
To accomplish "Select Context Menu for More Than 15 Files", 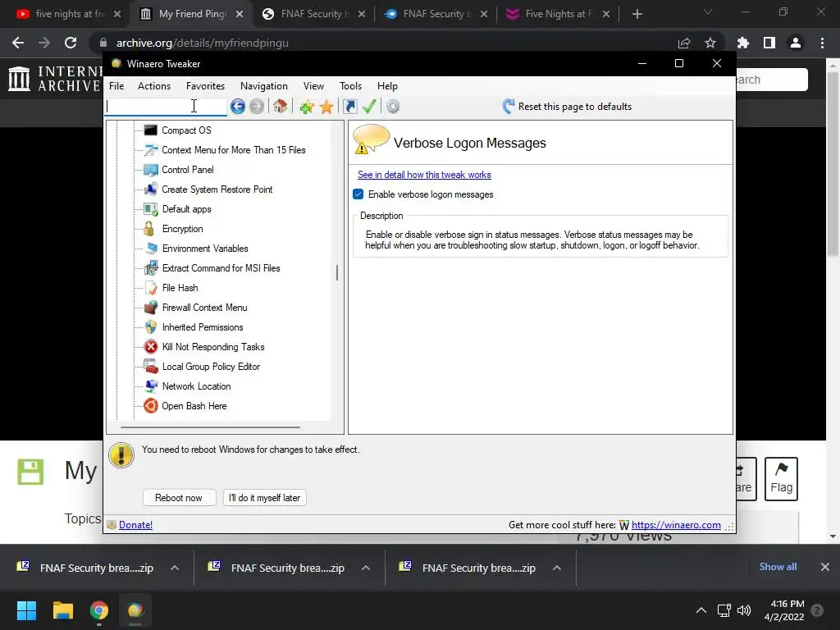I will 234,150.
